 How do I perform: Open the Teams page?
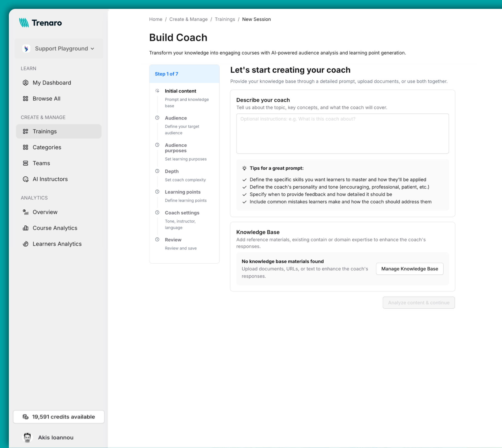click(41, 163)
